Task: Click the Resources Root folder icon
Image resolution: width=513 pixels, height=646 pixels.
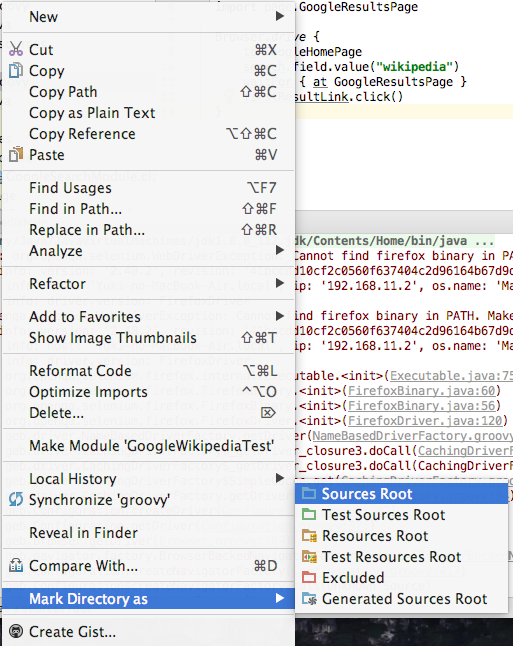Action: [309, 535]
